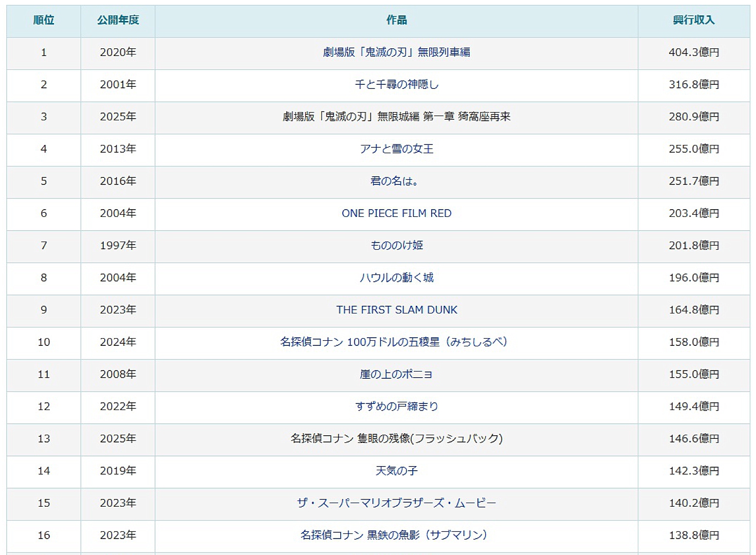Open the 劇場版「鬼滅の刃」無限列車編 link
Image resolution: width=756 pixels, height=555 pixels.
click(396, 52)
